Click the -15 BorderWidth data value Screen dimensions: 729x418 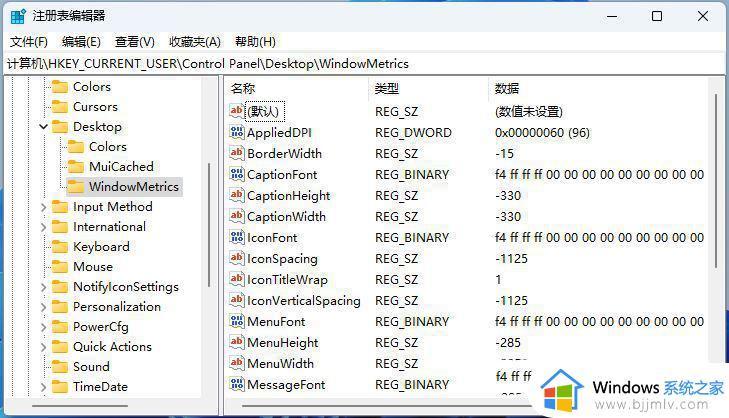click(x=504, y=153)
